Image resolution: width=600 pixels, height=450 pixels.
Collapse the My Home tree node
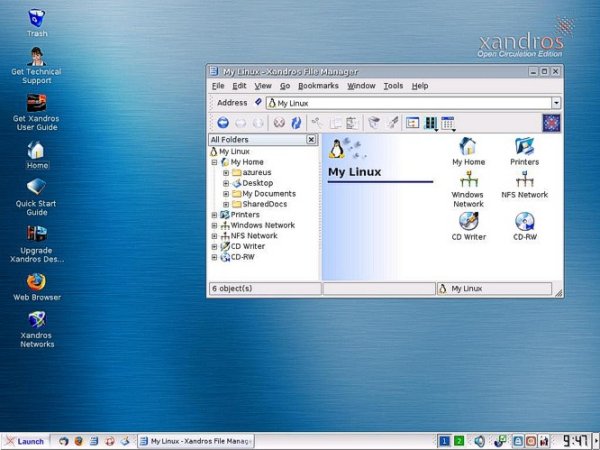click(214, 162)
